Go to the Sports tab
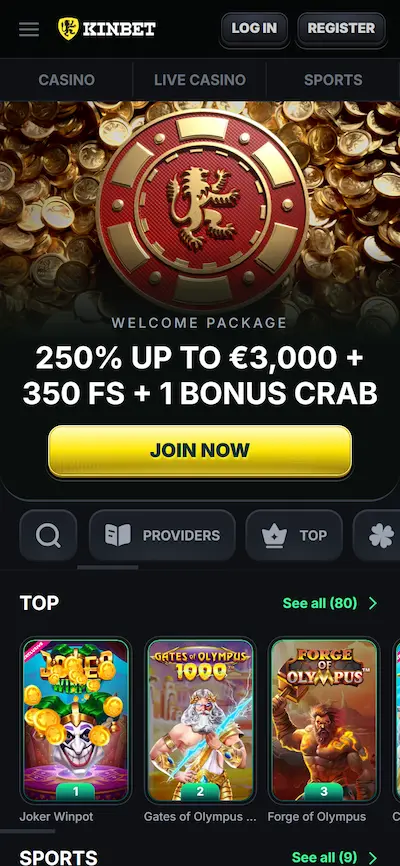Viewport: 400px width, 866px height. (333, 80)
